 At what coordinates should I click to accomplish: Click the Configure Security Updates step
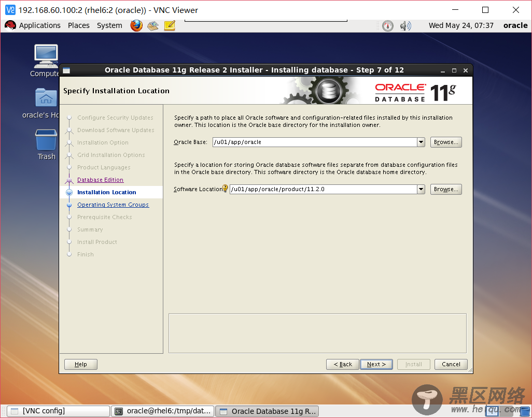click(x=115, y=118)
